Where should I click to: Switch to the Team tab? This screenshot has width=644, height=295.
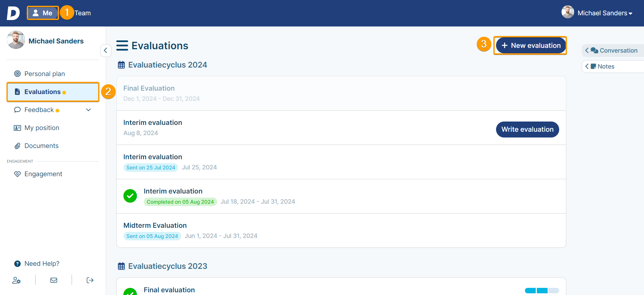(x=83, y=13)
